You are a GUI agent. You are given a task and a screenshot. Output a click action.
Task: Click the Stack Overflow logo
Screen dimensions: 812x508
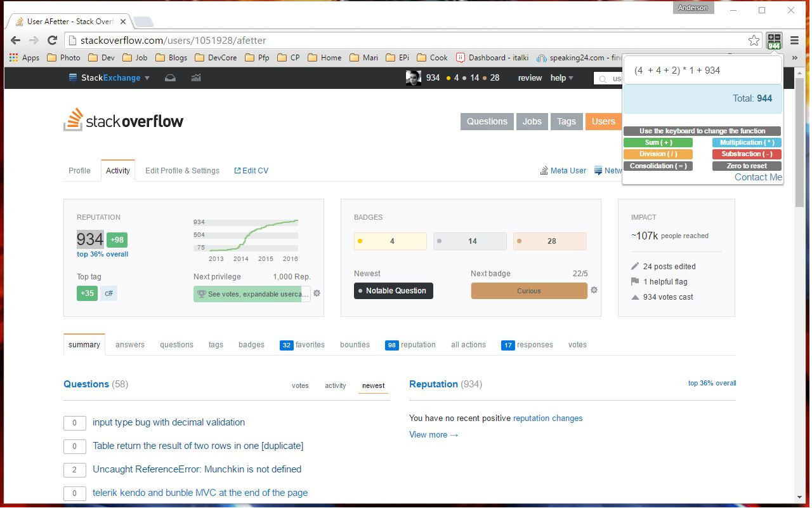(x=124, y=120)
